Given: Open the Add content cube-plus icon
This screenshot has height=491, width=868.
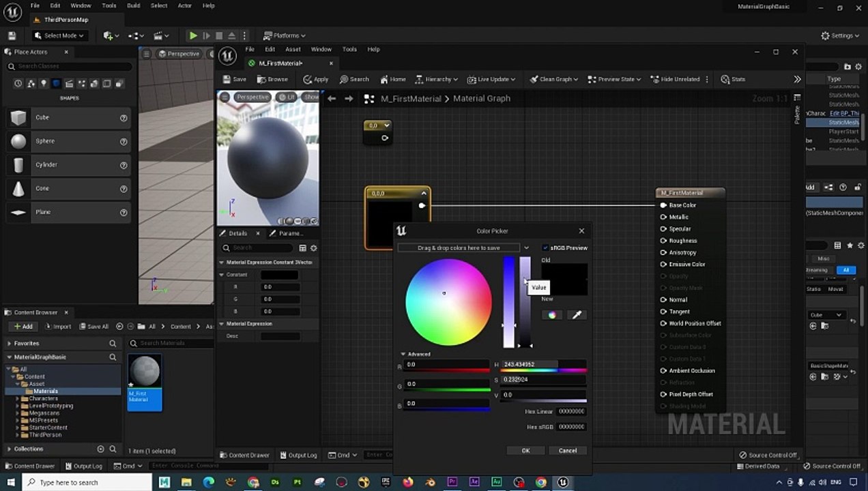Looking at the screenshot, I should pyautogui.click(x=110, y=35).
